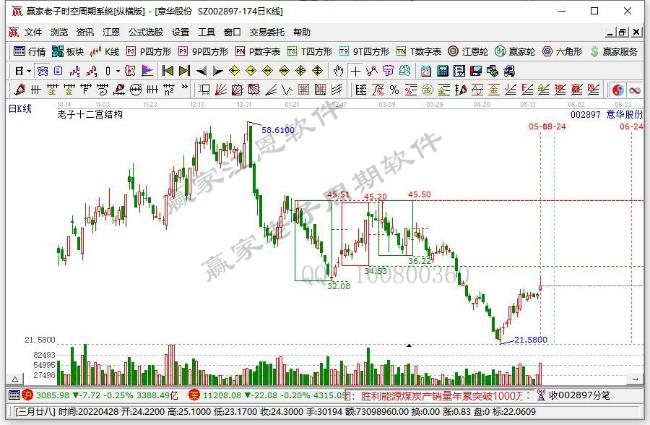Screen dimensions: 650x425
Task: Click the first yellow diamond arrow icon
Action: [235, 71]
